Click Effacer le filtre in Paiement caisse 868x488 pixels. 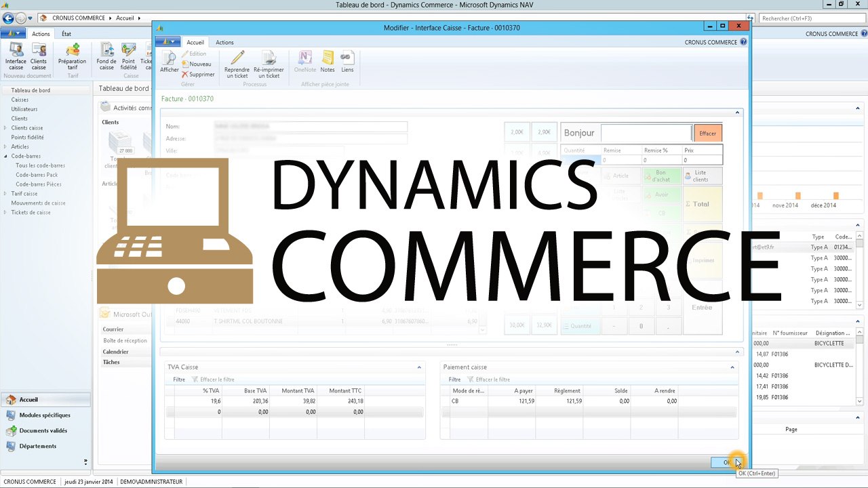(x=489, y=380)
